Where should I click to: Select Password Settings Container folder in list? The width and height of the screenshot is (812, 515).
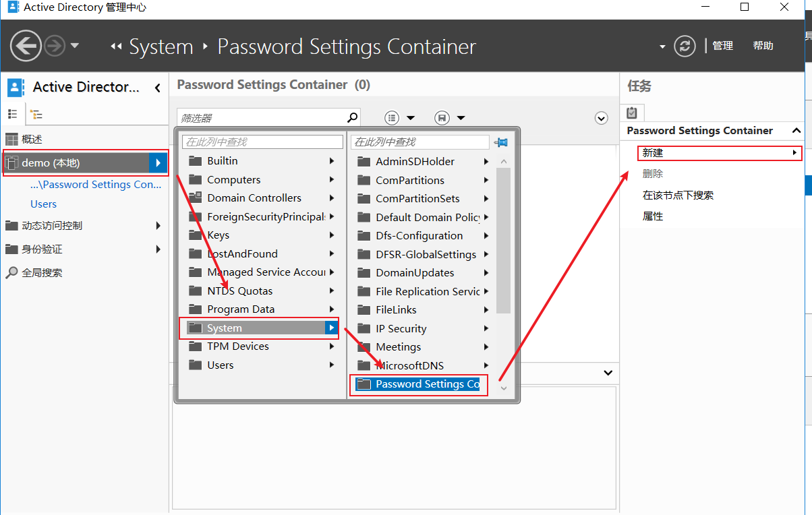428,384
